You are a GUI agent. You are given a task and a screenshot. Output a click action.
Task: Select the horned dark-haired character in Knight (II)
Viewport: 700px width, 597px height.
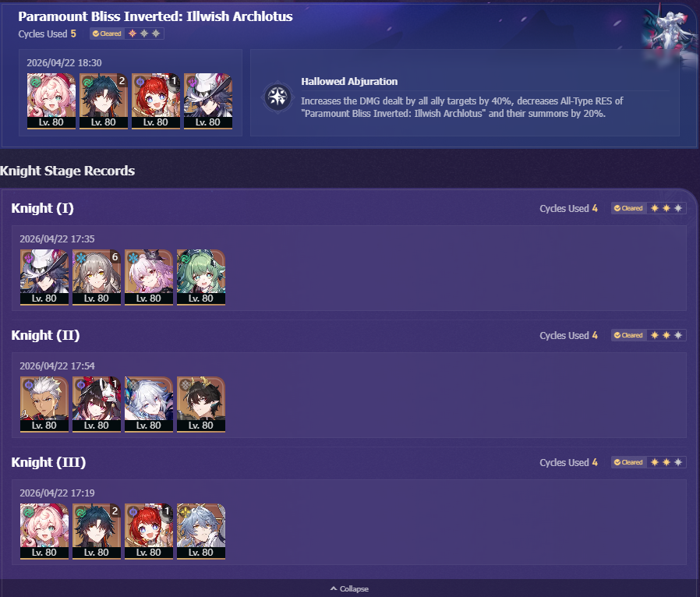pos(201,404)
